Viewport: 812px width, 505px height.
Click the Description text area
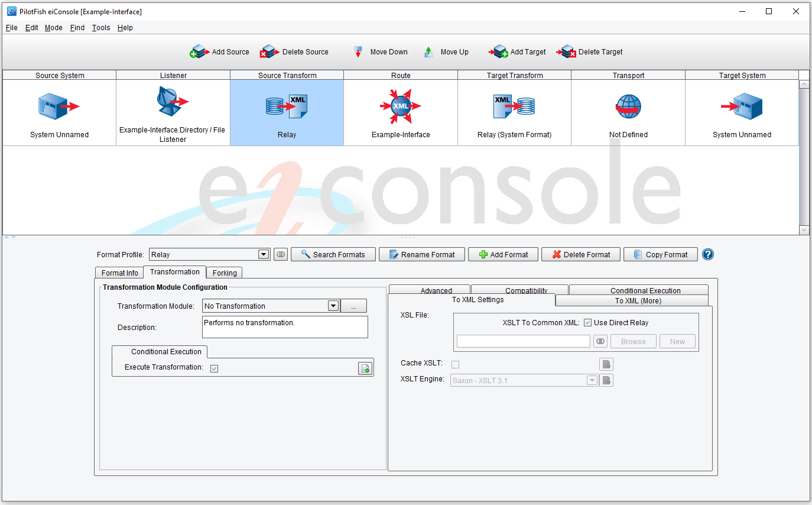point(285,327)
